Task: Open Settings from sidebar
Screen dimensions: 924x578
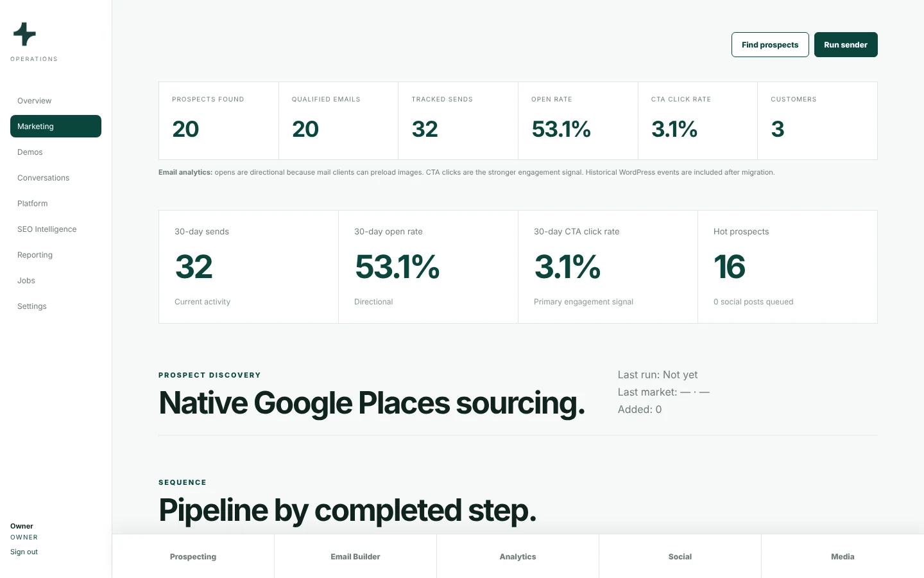Action: (56, 306)
